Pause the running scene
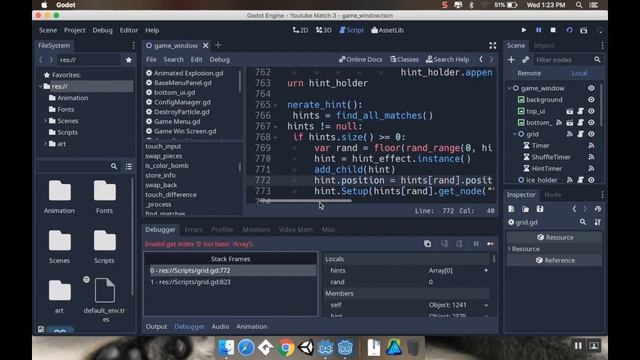 [x=538, y=30]
